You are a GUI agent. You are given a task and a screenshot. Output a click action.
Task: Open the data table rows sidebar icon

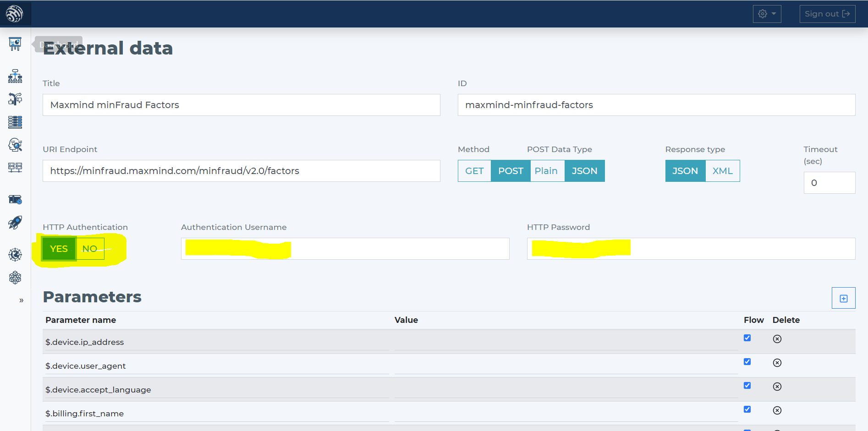[15, 122]
